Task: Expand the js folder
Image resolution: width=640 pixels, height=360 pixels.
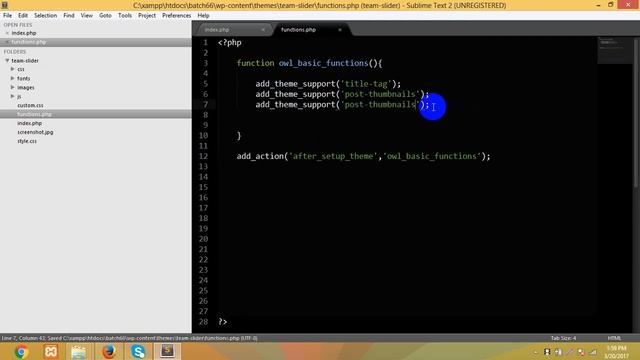Action: (x=13, y=96)
